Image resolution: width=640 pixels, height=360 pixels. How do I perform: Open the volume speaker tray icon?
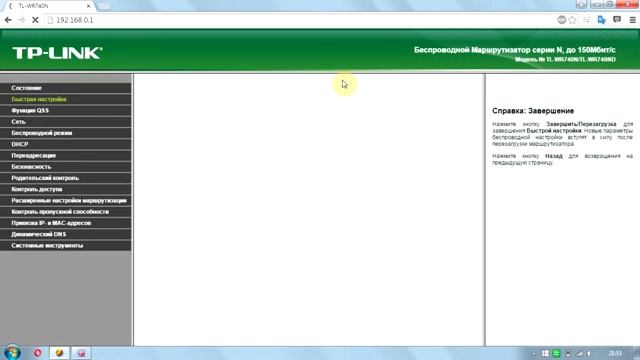[590, 353]
